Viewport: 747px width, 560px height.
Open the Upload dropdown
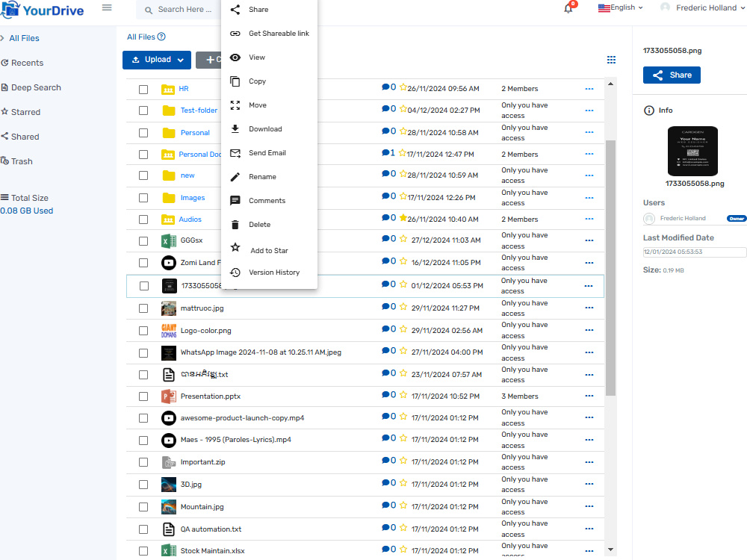[157, 60]
